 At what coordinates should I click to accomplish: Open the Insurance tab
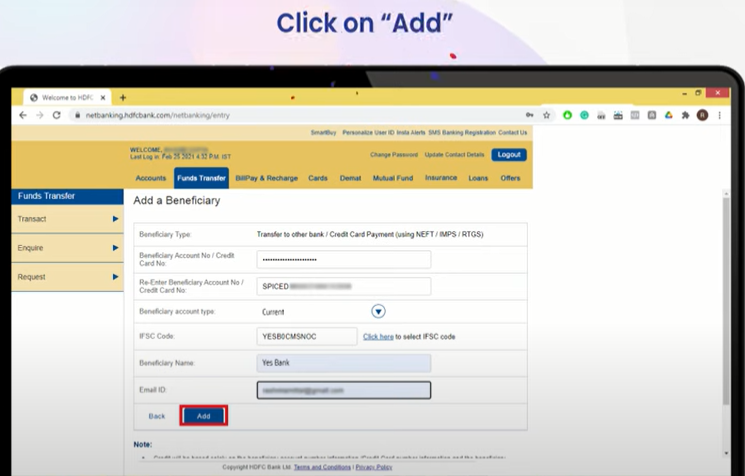coord(441,178)
